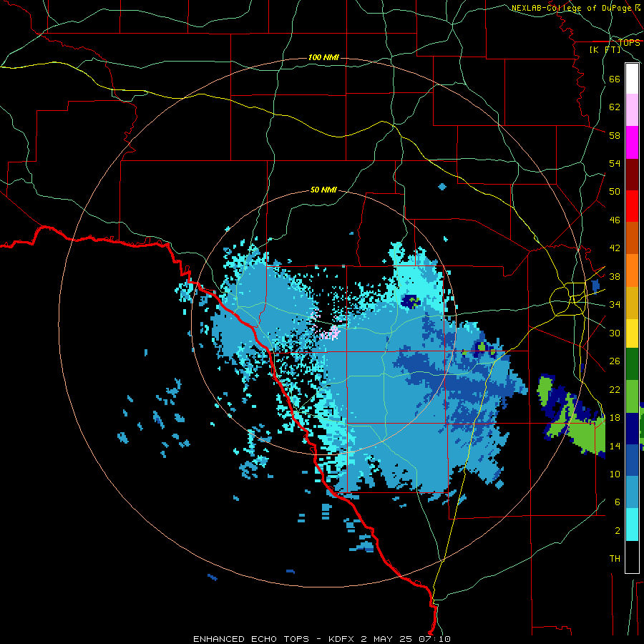Click the medium blue legend swatch

[x=632, y=460]
